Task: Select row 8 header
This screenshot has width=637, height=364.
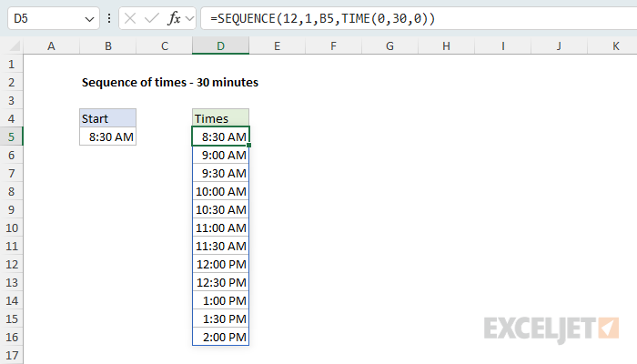Action: (11, 191)
